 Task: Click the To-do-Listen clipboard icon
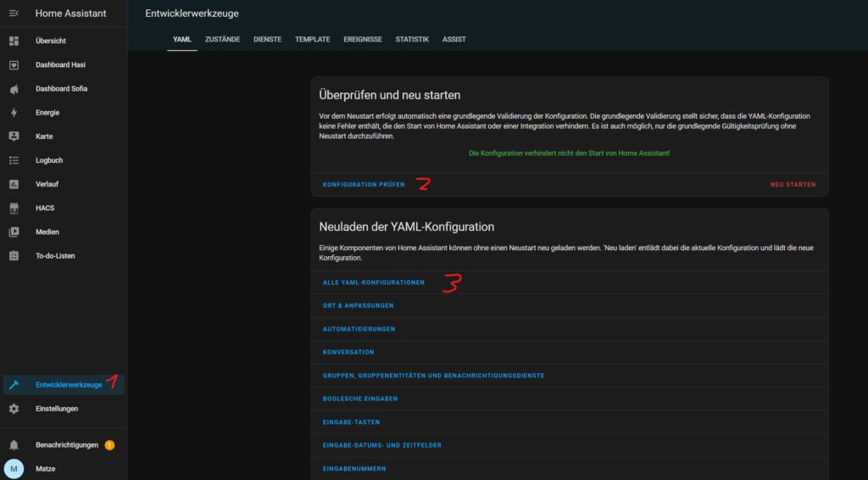click(x=14, y=256)
